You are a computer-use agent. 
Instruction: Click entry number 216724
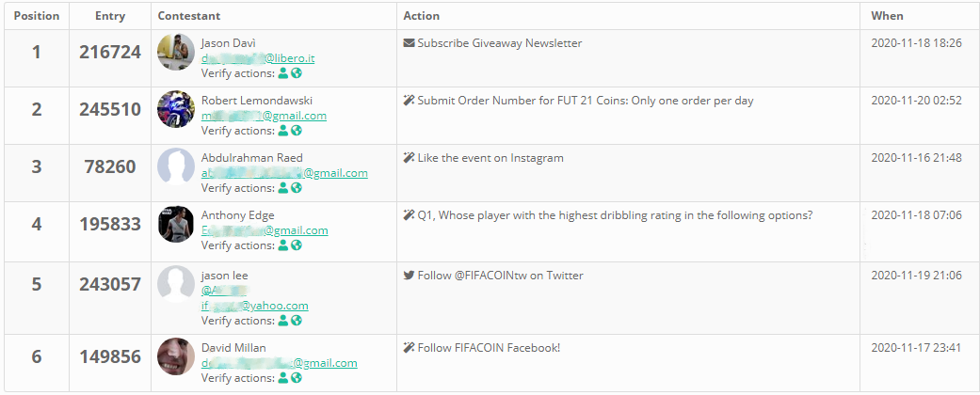110,52
